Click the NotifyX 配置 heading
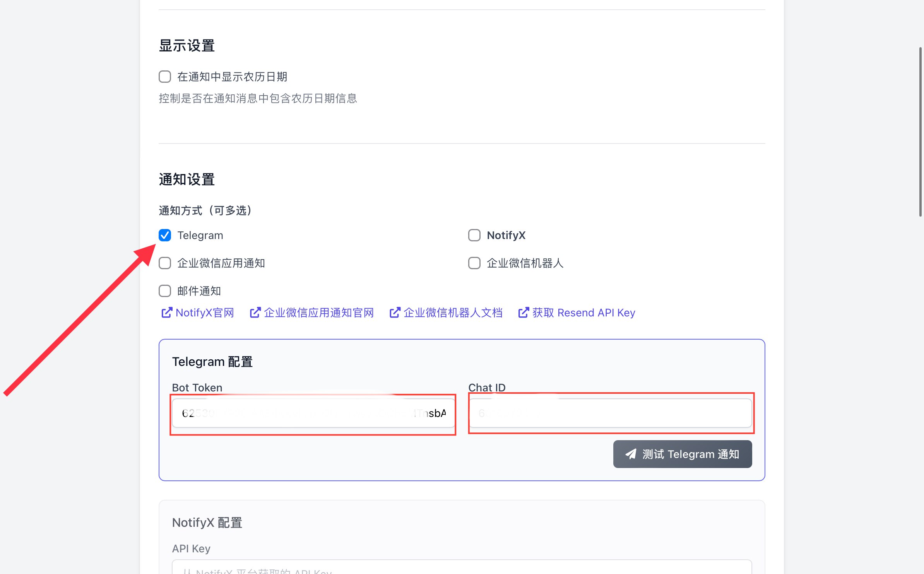The width and height of the screenshot is (924, 574). tap(207, 523)
